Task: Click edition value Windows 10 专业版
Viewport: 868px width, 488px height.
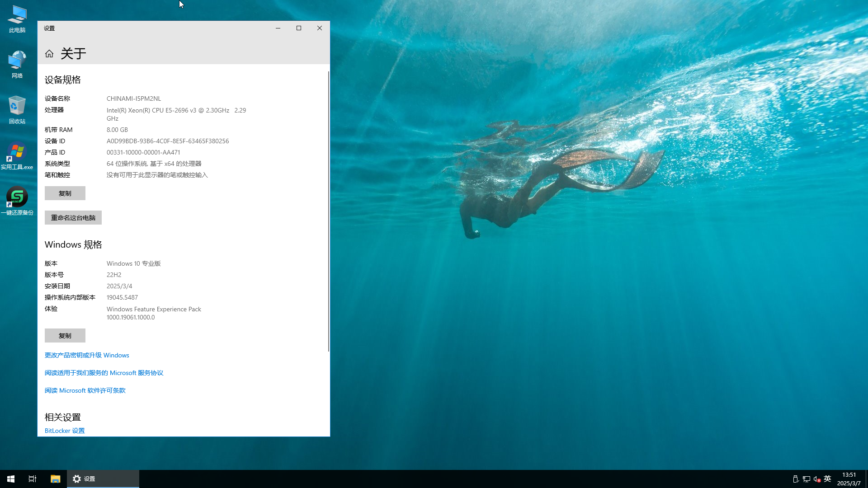Action: click(134, 263)
